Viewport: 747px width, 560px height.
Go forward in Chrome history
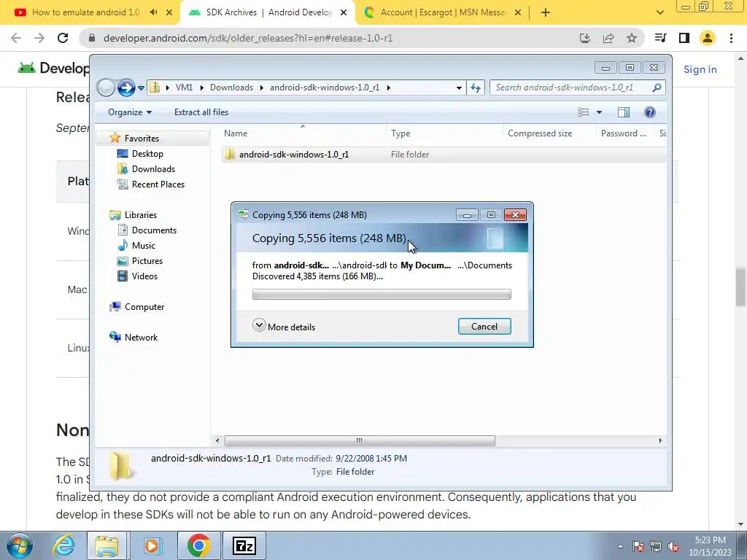point(39,38)
